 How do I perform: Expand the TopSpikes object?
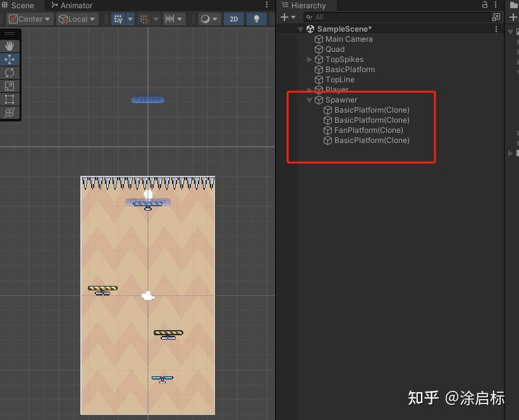pyautogui.click(x=310, y=59)
